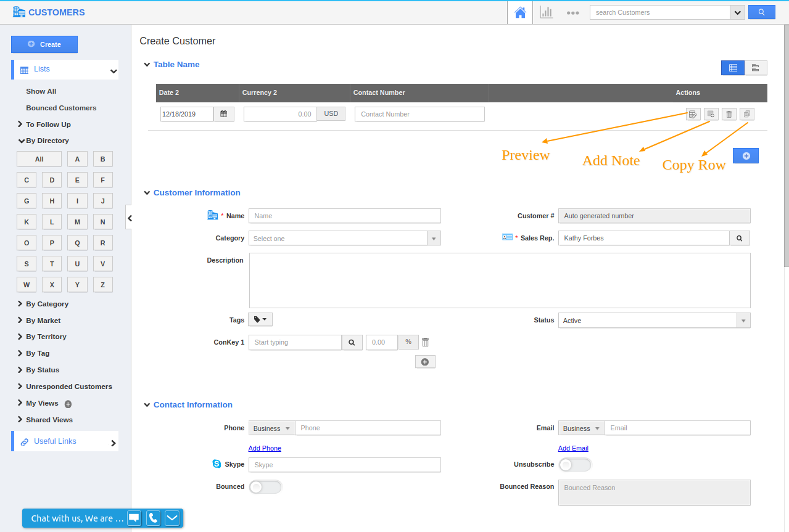Open the charts icon in the top bar
Screen dimensions: 789x532
point(546,12)
